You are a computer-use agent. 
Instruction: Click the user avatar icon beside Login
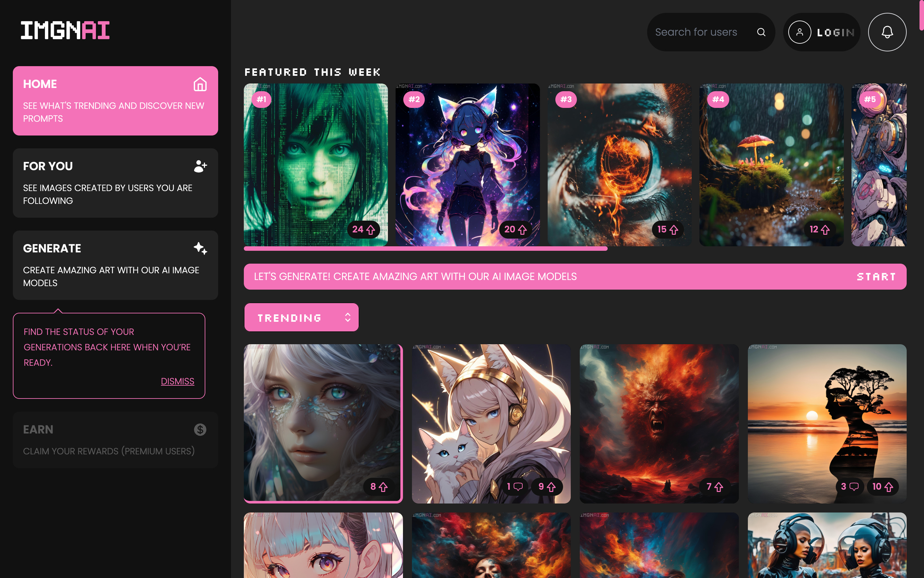pos(800,32)
